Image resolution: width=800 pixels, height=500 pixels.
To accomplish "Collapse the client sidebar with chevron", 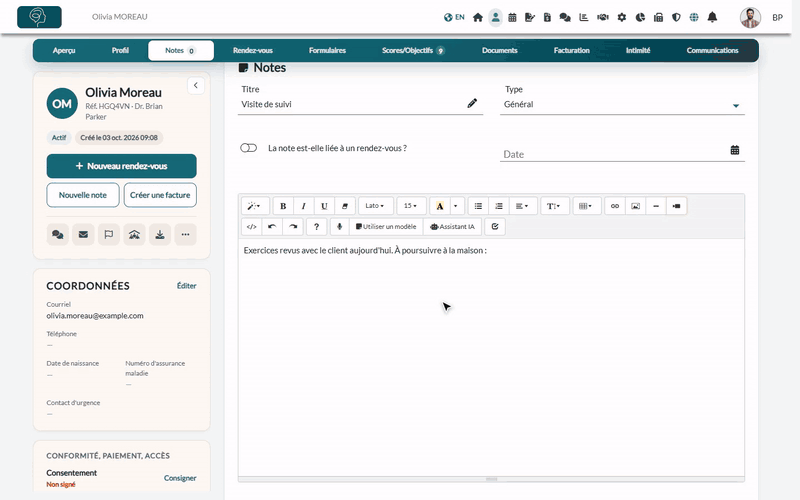I will pos(195,85).
